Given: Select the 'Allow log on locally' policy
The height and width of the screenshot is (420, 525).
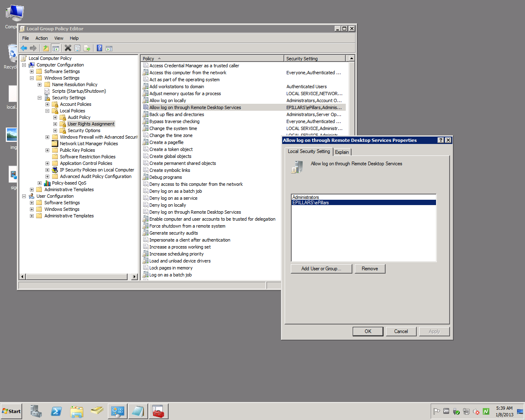Looking at the screenshot, I should point(167,100).
